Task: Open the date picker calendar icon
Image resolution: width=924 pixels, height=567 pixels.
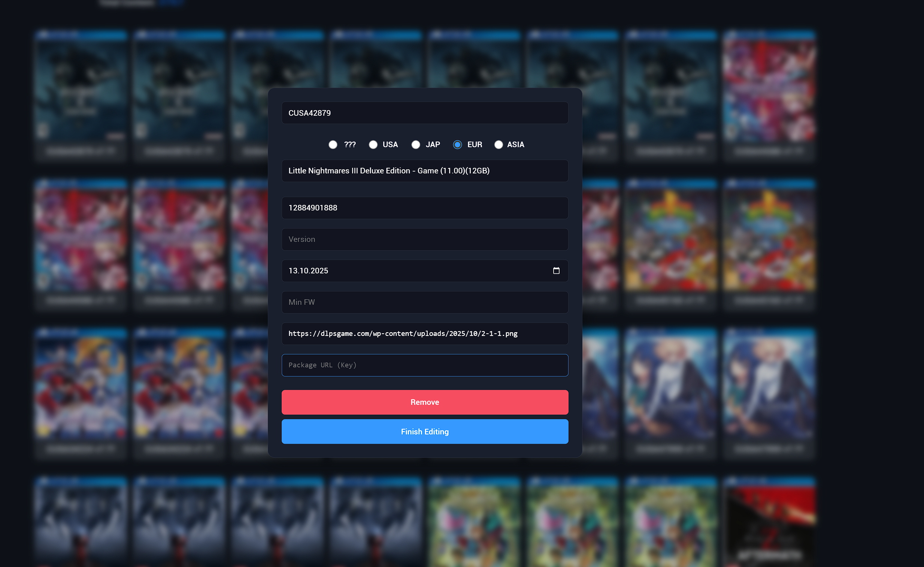Action: coord(556,270)
